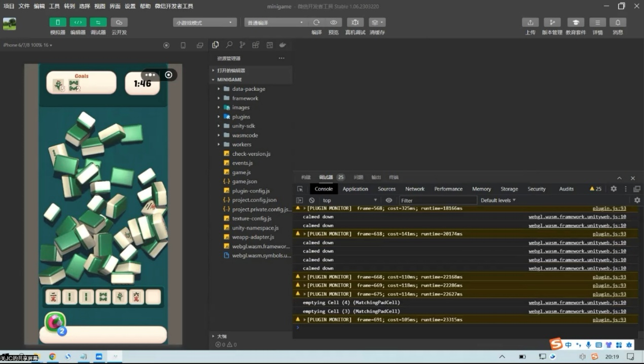The height and width of the screenshot is (364, 644).
Task: Clear the console log output
Action: 311,201
